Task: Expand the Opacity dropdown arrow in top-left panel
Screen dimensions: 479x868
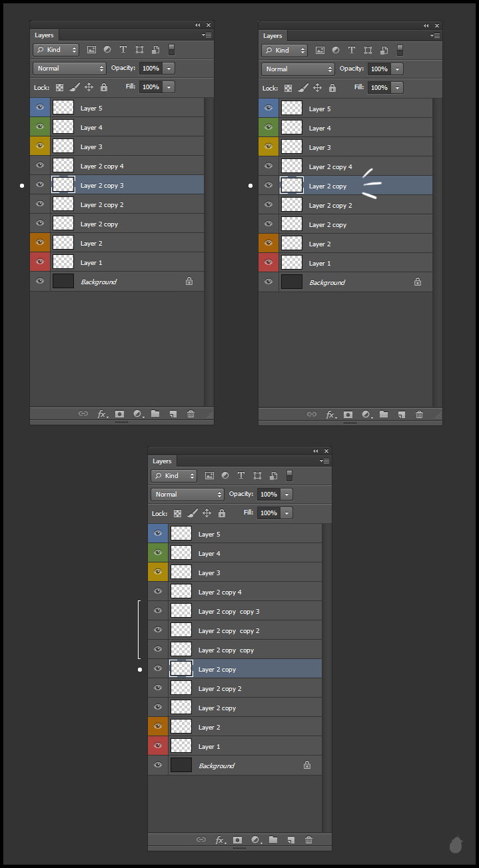Action: tap(169, 69)
